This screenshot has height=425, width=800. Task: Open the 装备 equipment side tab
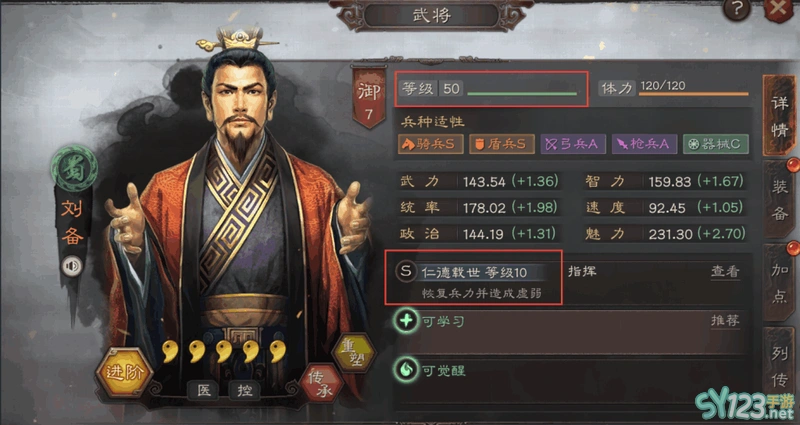779,199
